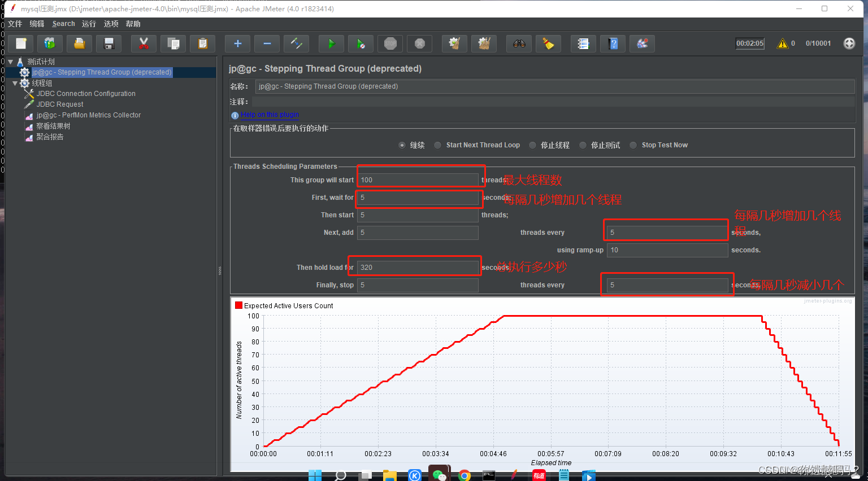Click the split pane divider collapse handle
This screenshot has height=481, width=868.
(x=220, y=271)
